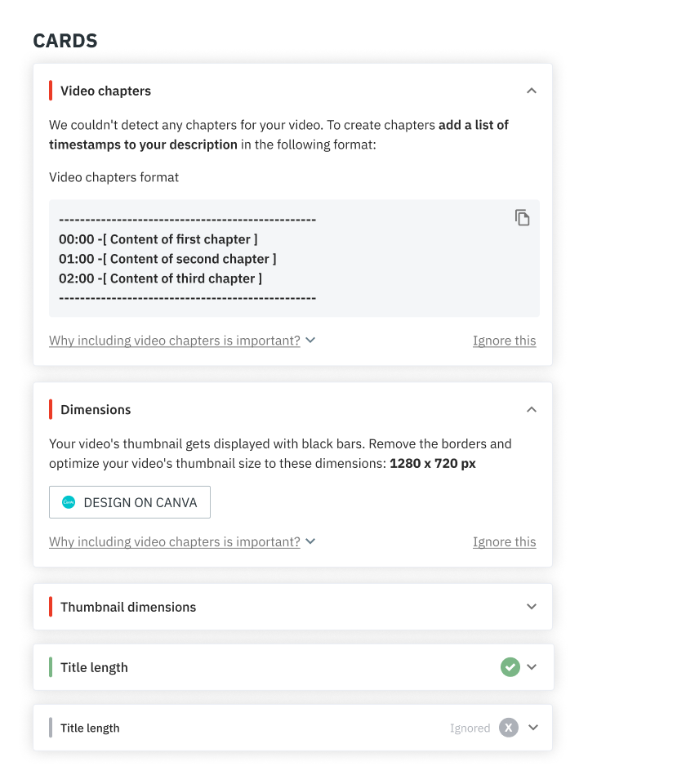
Task: Click the 'Ignored' status label
Action: 470,728
